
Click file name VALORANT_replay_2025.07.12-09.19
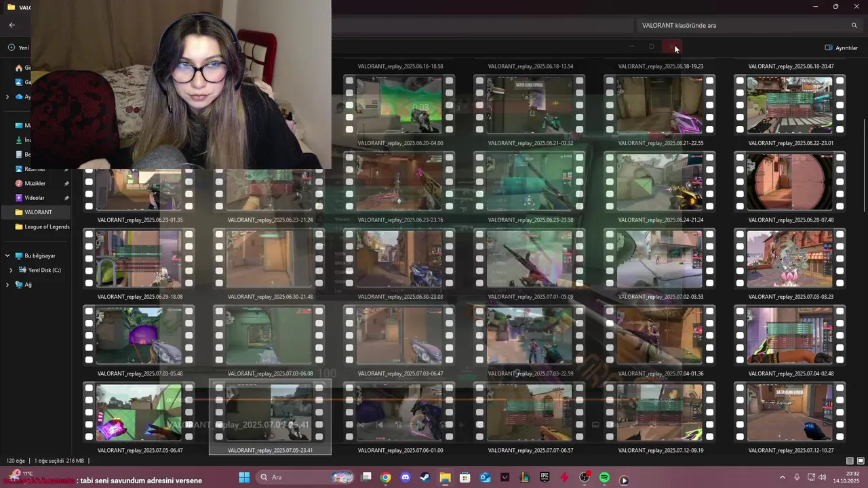pos(660,450)
